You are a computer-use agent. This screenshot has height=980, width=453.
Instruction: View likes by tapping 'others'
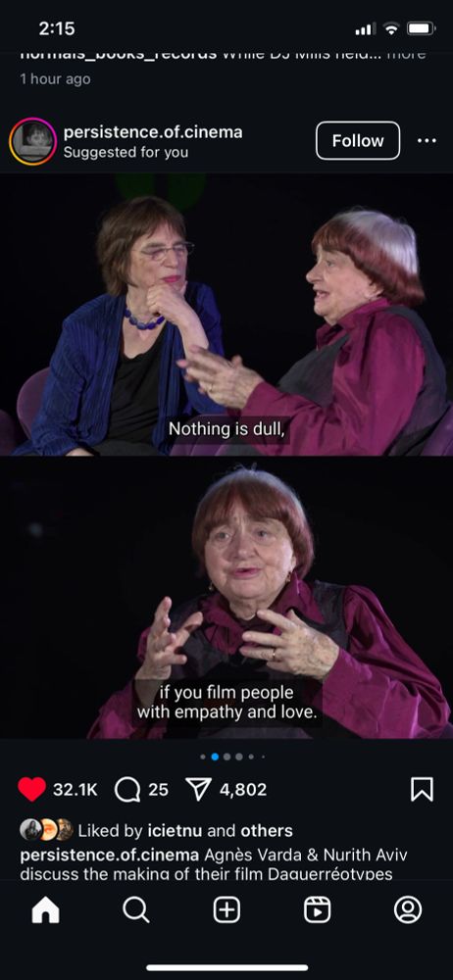coord(267,831)
